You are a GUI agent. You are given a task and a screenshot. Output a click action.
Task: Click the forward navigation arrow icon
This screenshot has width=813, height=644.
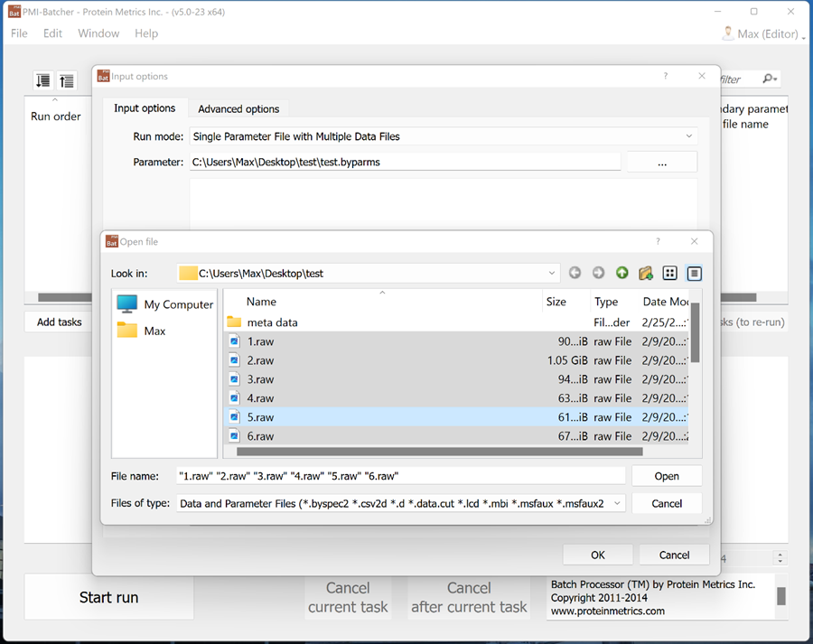pos(598,273)
